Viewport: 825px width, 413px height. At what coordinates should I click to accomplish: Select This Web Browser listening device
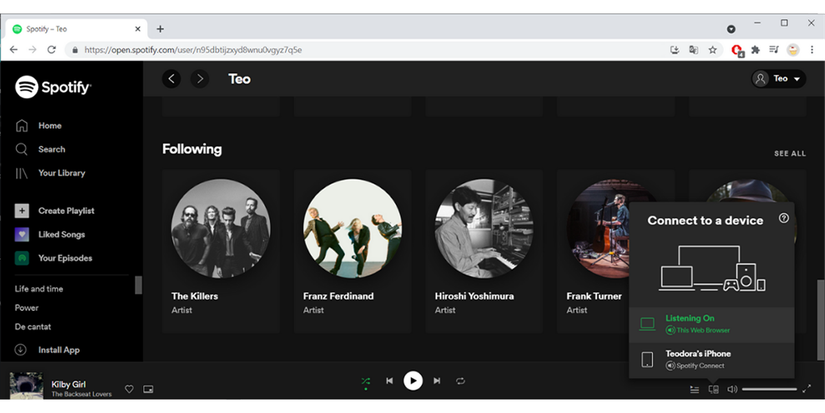click(711, 325)
